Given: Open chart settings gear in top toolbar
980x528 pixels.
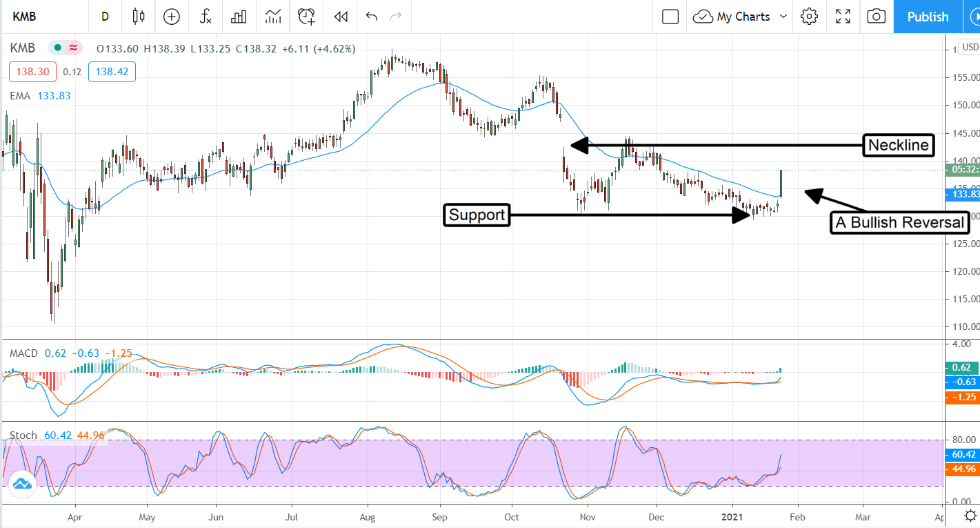Looking at the screenshot, I should [x=810, y=17].
